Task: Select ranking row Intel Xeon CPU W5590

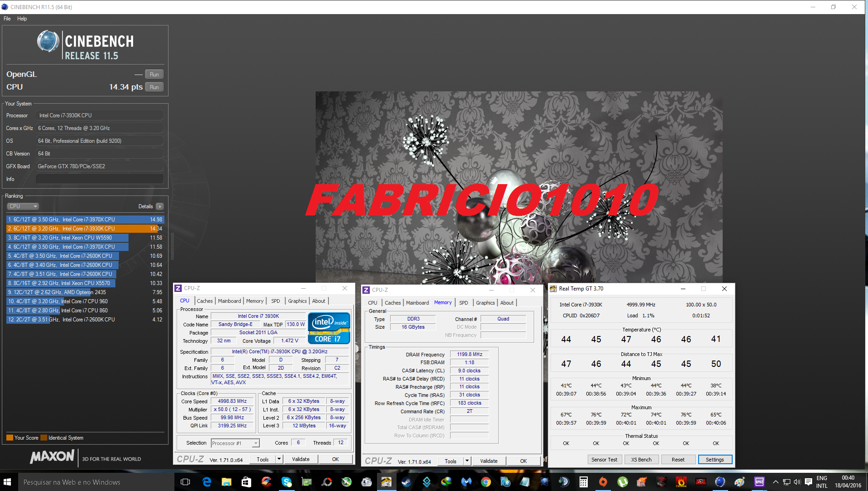Action: click(x=85, y=238)
